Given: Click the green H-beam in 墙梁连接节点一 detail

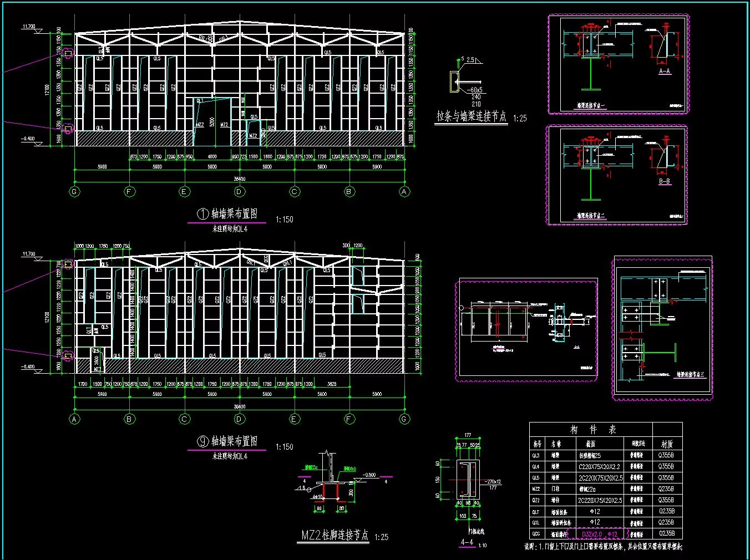Looking at the screenshot, I should (591, 74).
